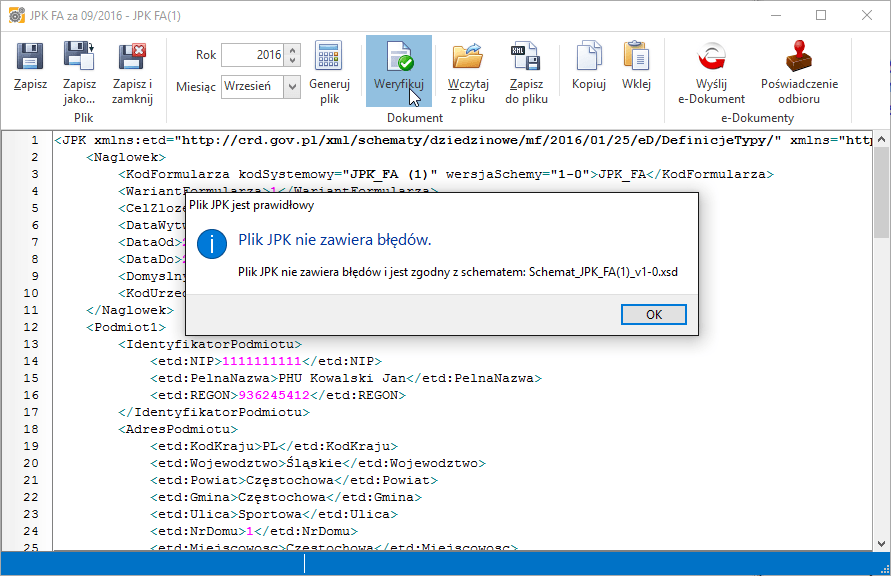
Task: Click Zapisz do pliku XML icon
Action: coord(526,58)
